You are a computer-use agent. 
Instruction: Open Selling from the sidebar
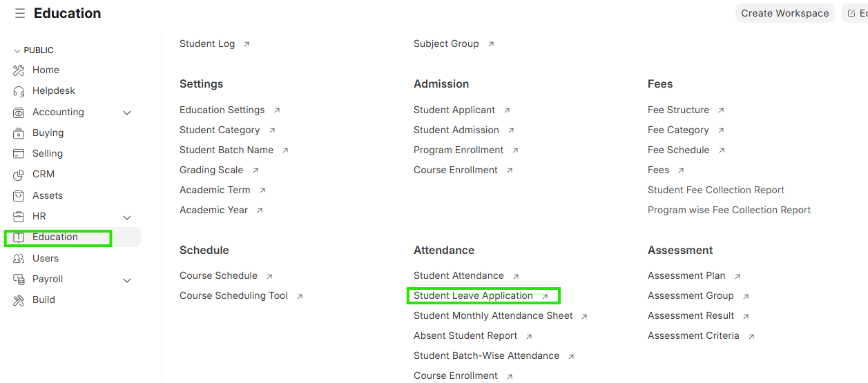47,154
